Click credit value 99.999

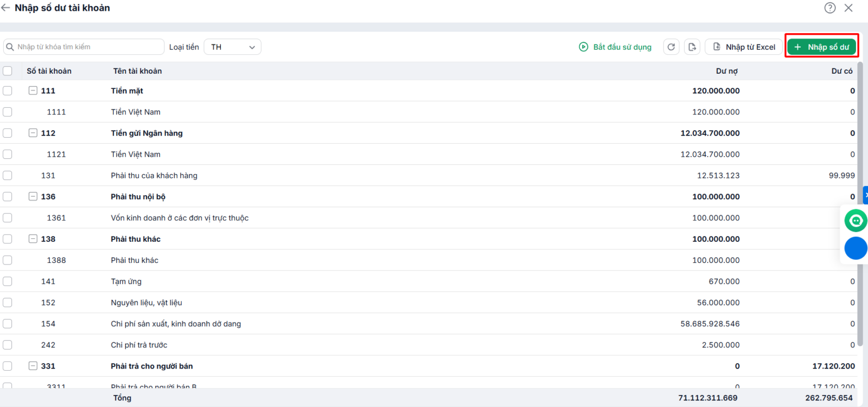coord(841,176)
